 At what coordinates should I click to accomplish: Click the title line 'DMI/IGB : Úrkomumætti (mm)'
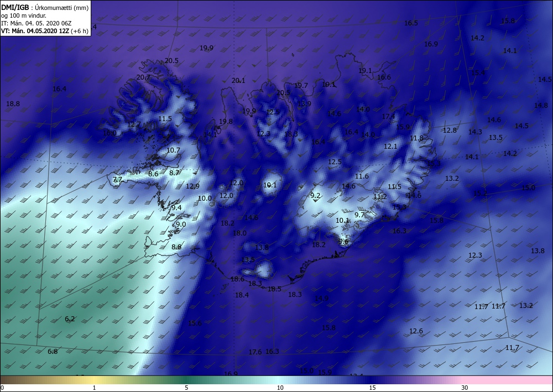[45, 8]
